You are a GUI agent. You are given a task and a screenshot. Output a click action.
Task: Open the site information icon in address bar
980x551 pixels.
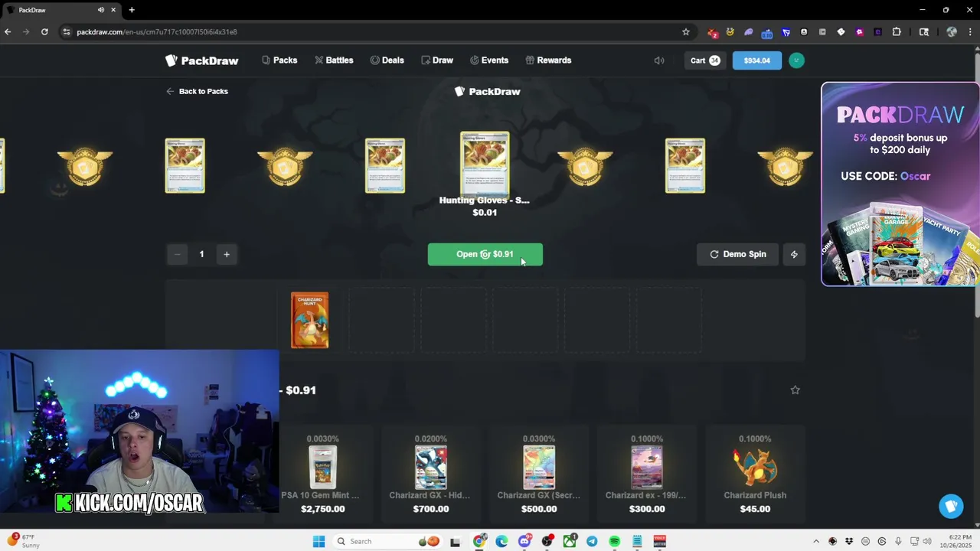67,31
